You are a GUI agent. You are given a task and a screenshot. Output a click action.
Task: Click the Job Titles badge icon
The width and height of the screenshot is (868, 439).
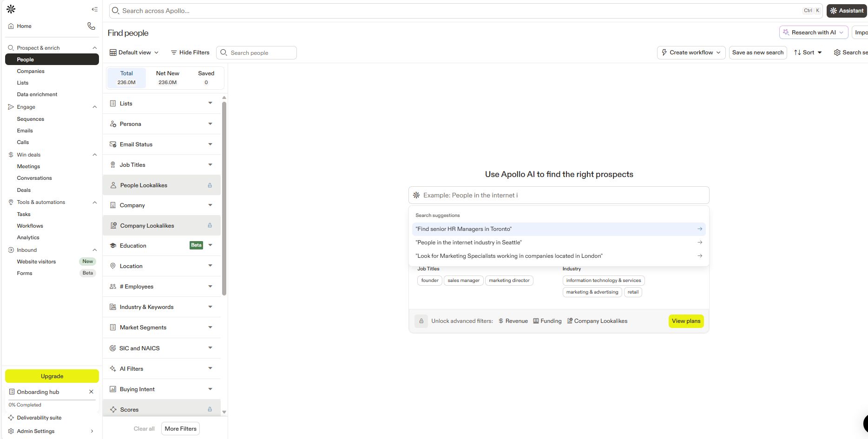[113, 165]
